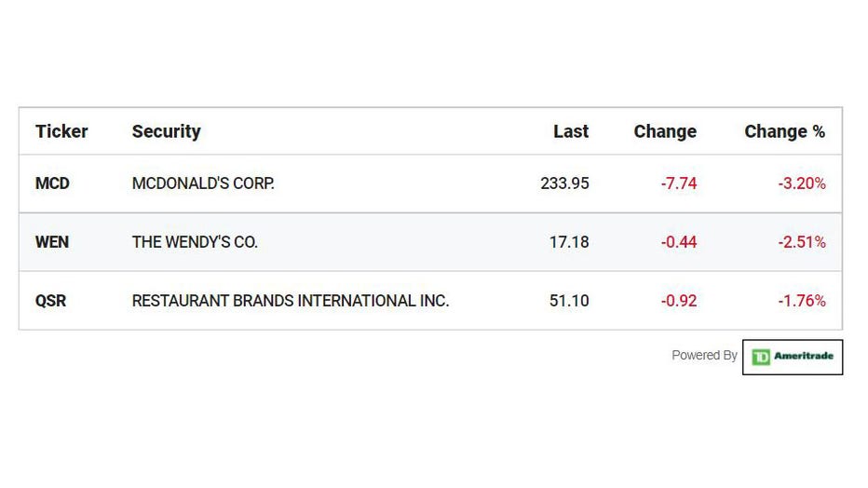Open the WEN ticker link
Viewport: 868px width, 488px height.
click(52, 242)
